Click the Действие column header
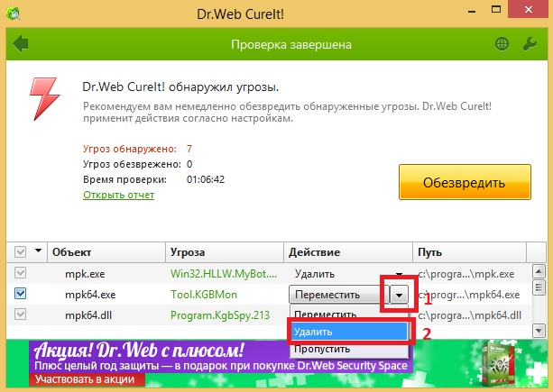This screenshot has height=392, width=553. [x=348, y=252]
